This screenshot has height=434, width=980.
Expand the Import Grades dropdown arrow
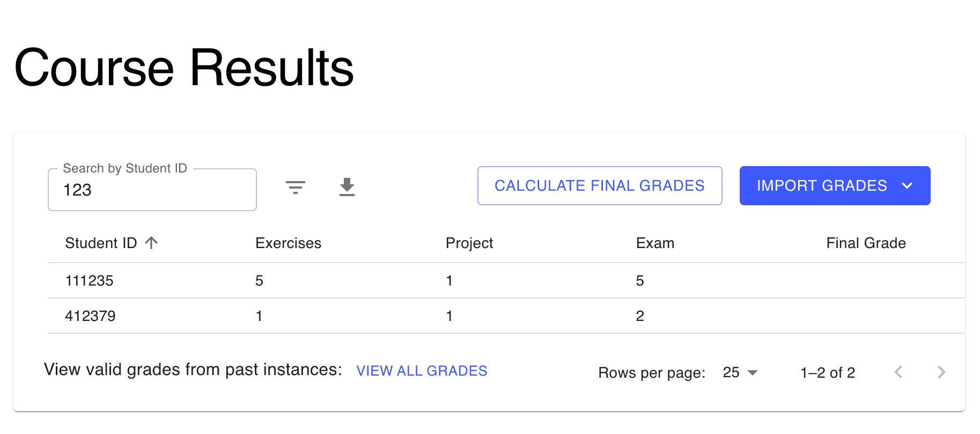[907, 186]
